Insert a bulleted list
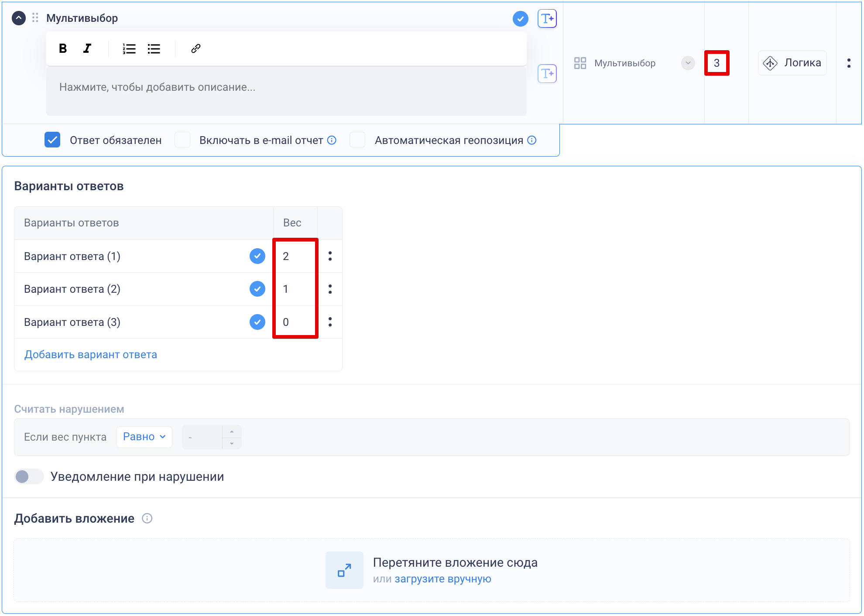 pyautogui.click(x=154, y=48)
